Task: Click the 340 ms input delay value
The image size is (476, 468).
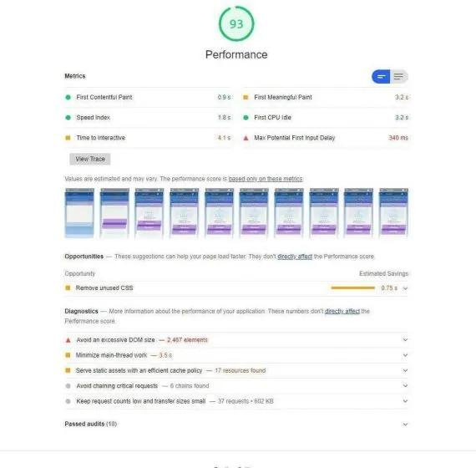Action: point(398,138)
